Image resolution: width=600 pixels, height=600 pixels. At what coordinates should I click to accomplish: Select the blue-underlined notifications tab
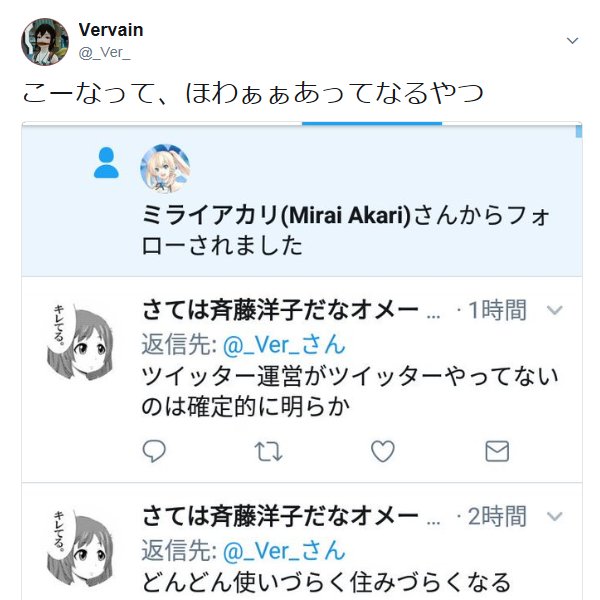point(372,124)
